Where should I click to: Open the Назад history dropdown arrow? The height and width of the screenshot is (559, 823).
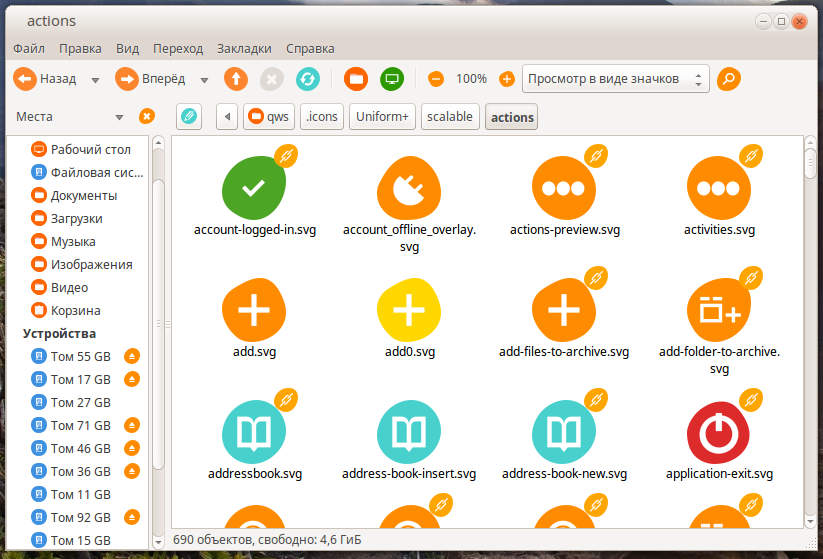96,80
